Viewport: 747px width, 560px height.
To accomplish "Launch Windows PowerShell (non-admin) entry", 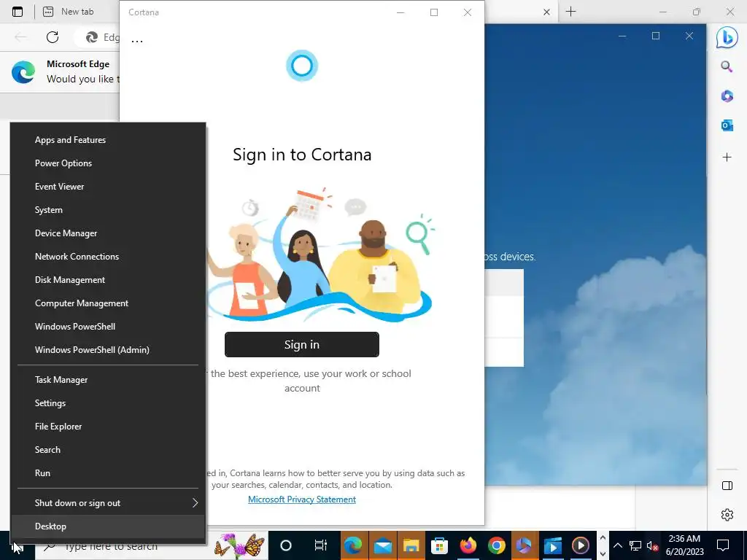I will tap(109, 327).
